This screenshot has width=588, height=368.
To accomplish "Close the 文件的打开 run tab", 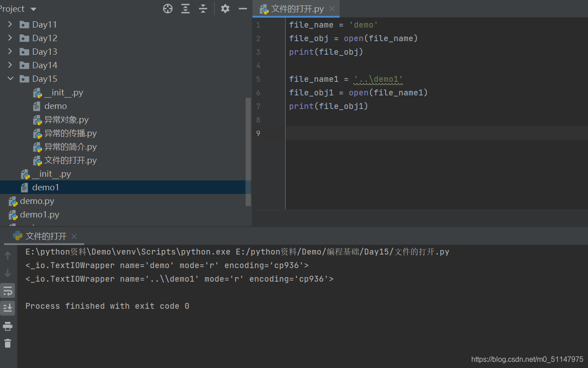I will click(x=74, y=236).
